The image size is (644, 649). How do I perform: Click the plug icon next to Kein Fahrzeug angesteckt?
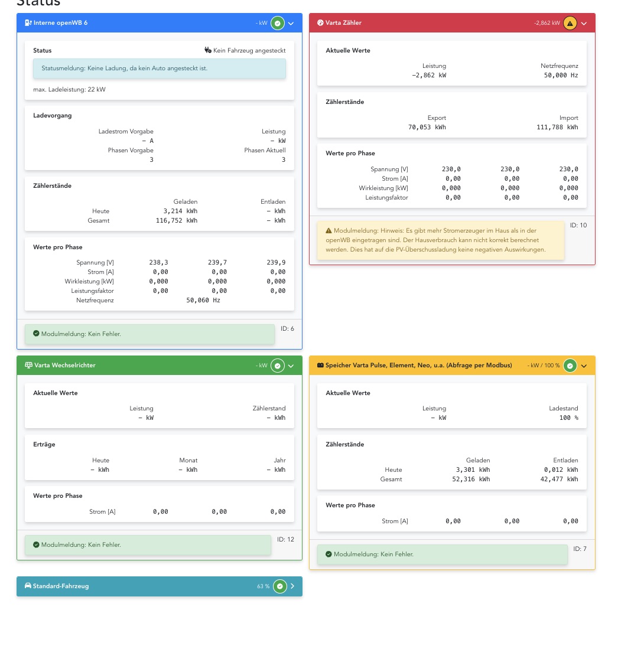(x=208, y=50)
